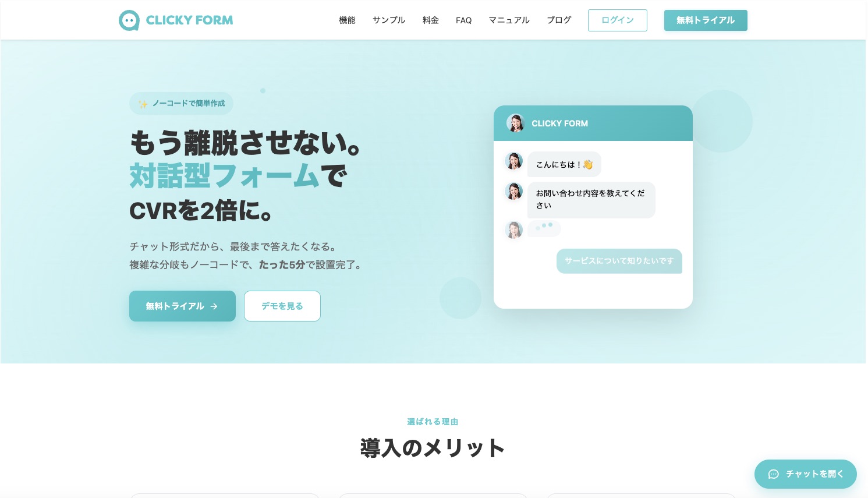Click the ログイン button
Image resolution: width=868 pixels, height=498 pixels.
[x=618, y=20]
